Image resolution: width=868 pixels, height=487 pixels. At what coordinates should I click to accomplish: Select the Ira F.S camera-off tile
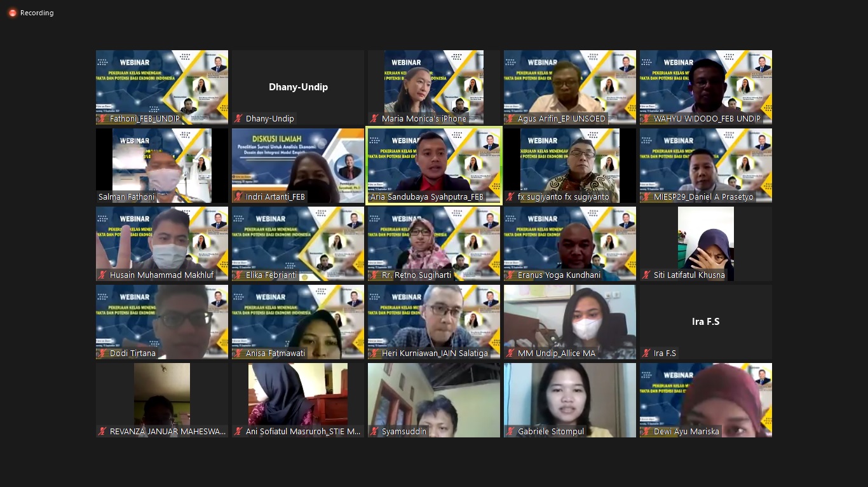[705, 322]
